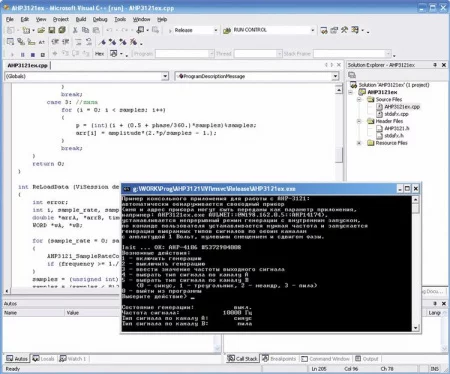Switch to the Locals tab
Image resolution: width=450 pixels, height=374 pixels.
click(43, 359)
